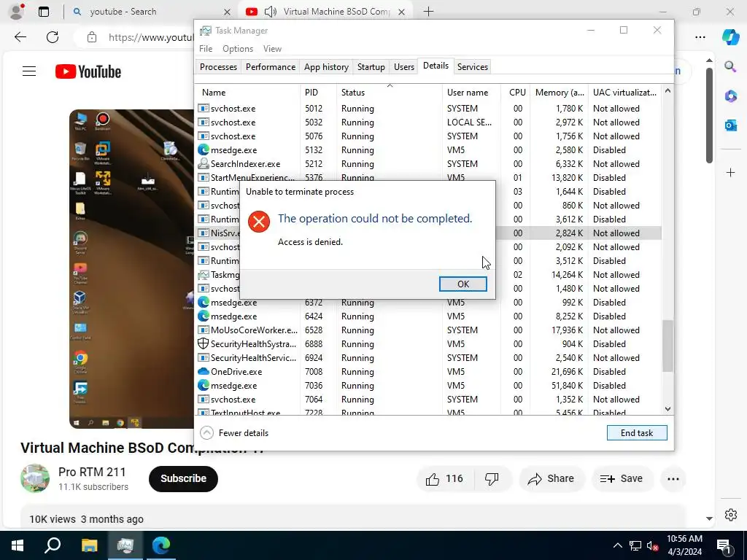Open Pro RTM 211 channel avatar
747x560 pixels.
click(x=35, y=478)
